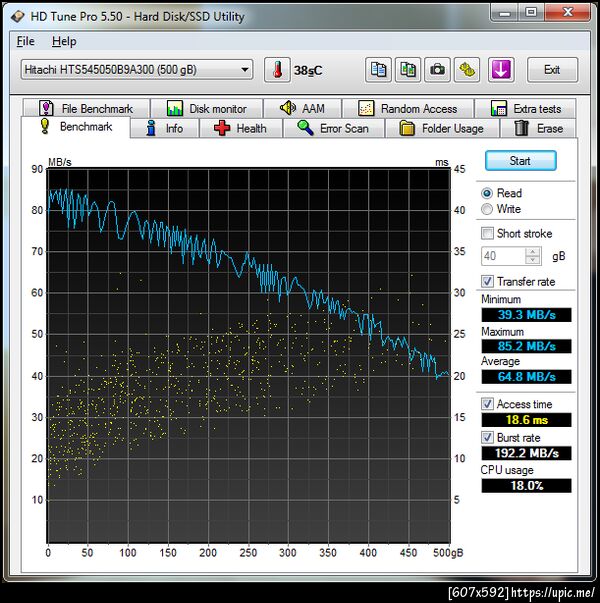The image size is (600, 603).
Task: Switch to the Info tab
Action: click(165, 128)
